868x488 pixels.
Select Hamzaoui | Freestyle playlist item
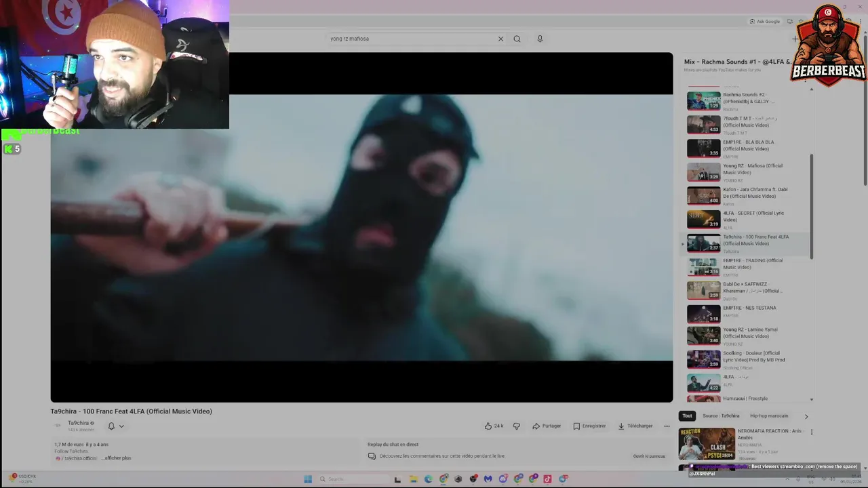745,399
